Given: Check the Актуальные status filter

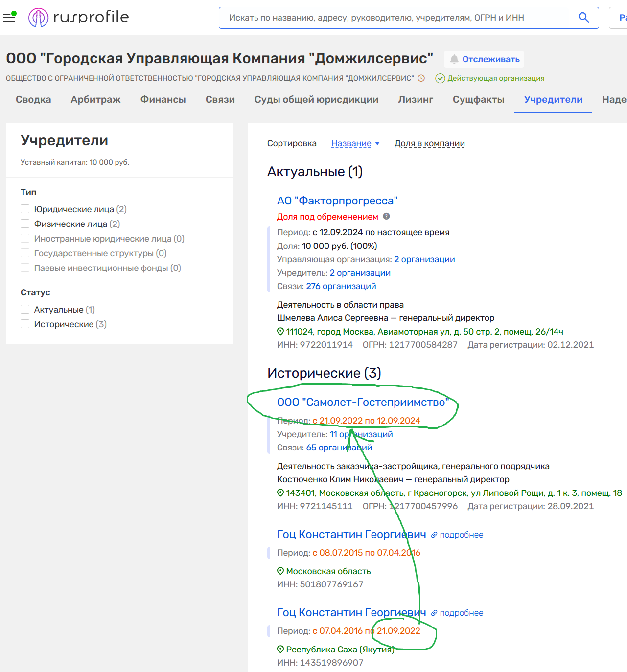Looking at the screenshot, I should tap(25, 309).
